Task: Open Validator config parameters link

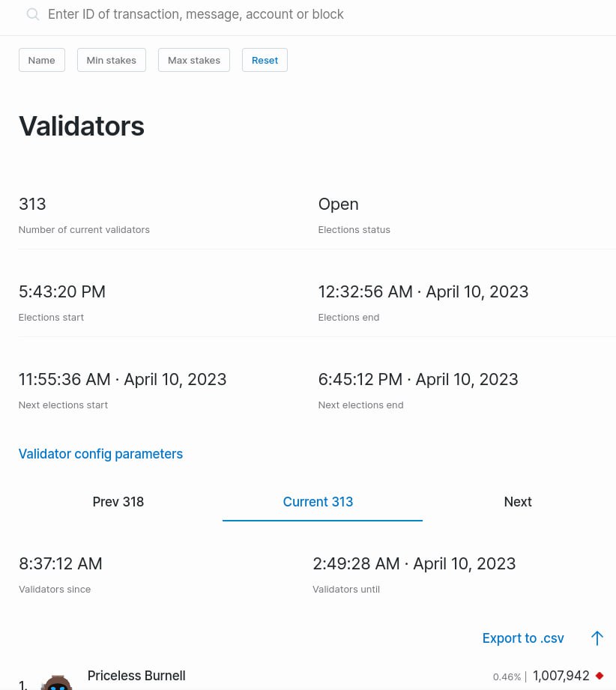Action: 100,454
